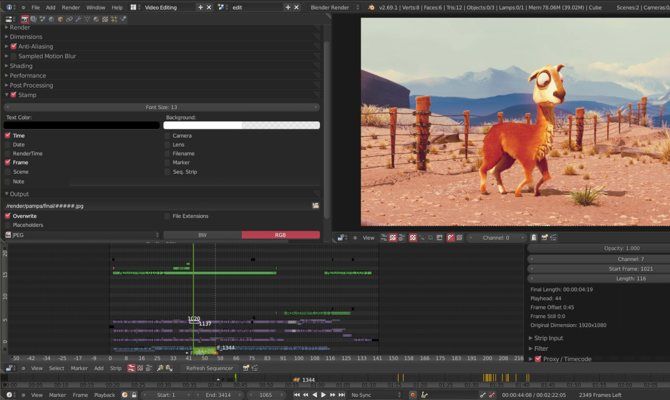Disable the Time stamp checkbox

[x=8, y=135]
